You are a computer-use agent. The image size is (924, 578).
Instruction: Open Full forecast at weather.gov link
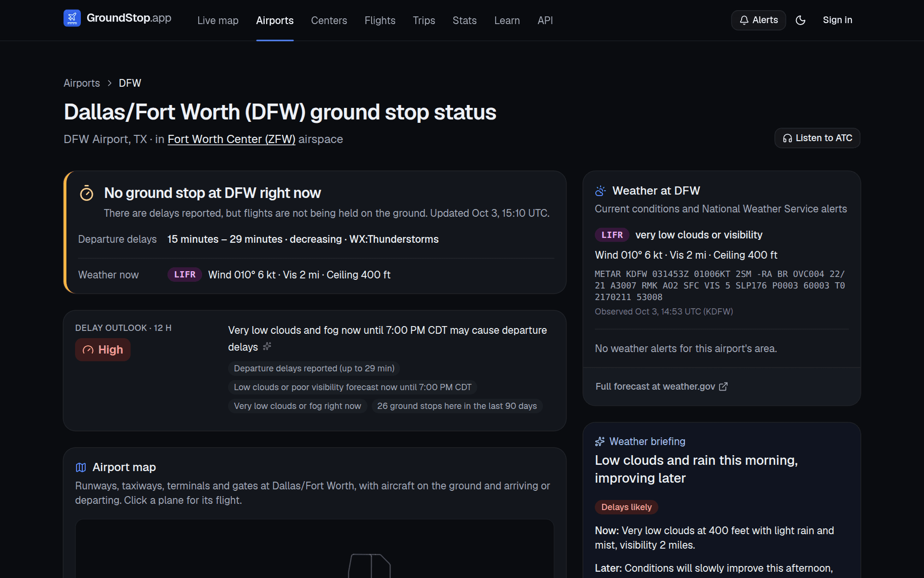click(x=661, y=387)
